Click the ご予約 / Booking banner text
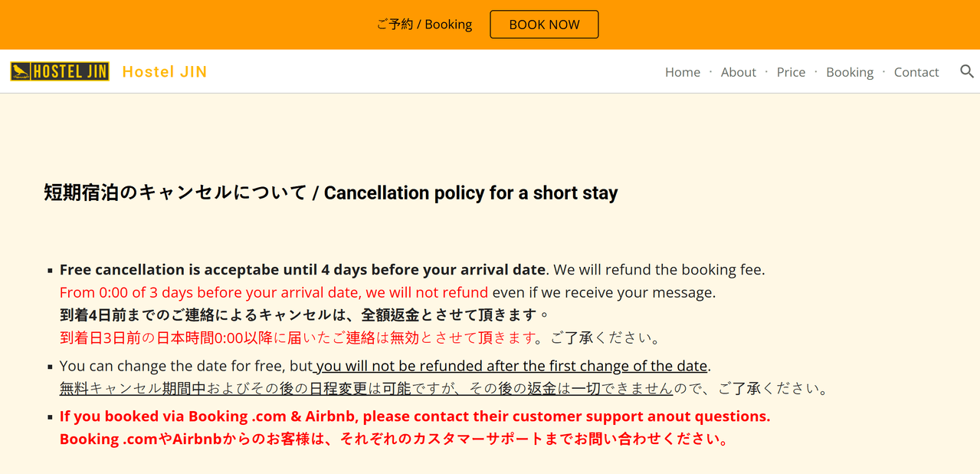980x474 pixels. [x=424, y=25]
